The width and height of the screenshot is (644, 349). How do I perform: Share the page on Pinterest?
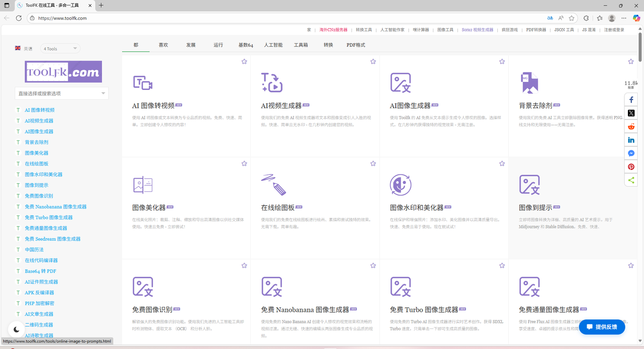pos(631,167)
